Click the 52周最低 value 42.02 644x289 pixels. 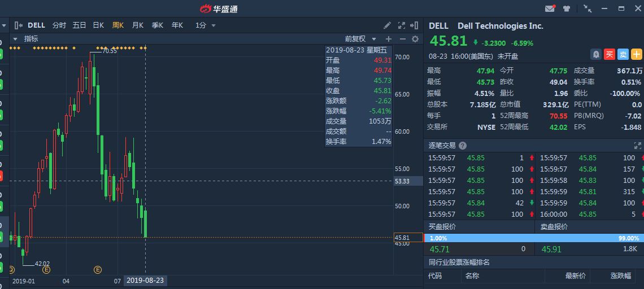(x=559, y=127)
